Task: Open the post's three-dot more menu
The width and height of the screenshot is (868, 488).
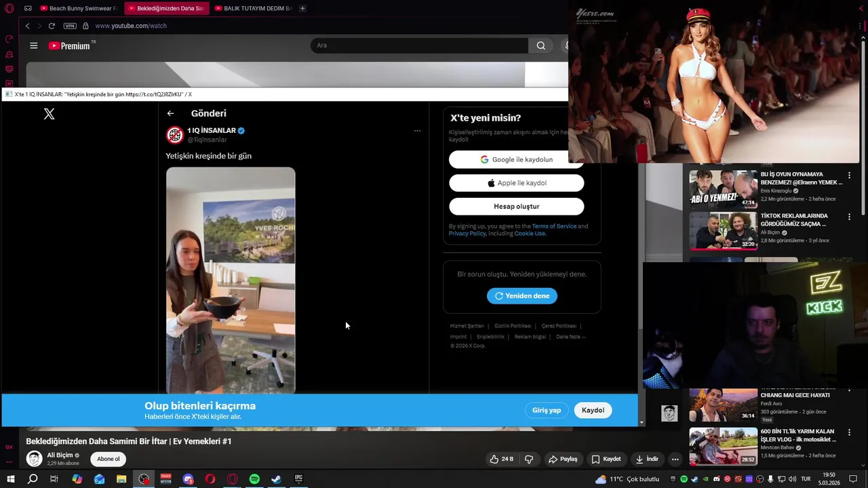Action: [x=417, y=131]
